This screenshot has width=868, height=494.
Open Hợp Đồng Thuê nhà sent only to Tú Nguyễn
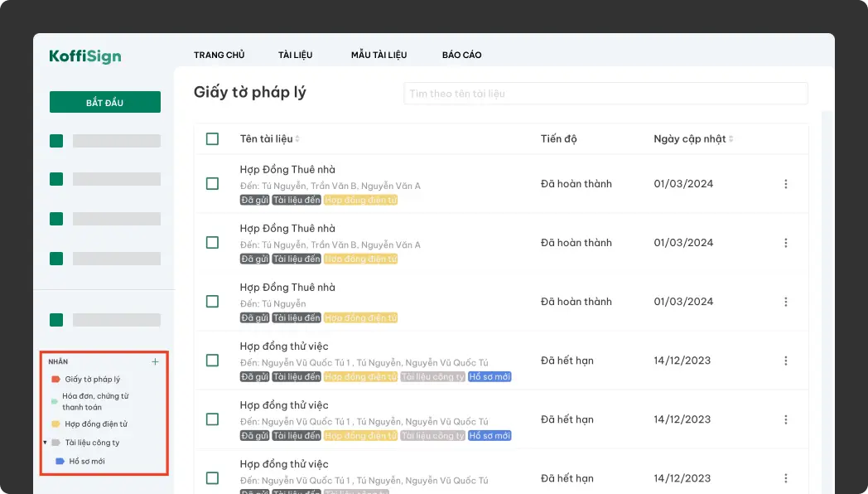(x=287, y=288)
